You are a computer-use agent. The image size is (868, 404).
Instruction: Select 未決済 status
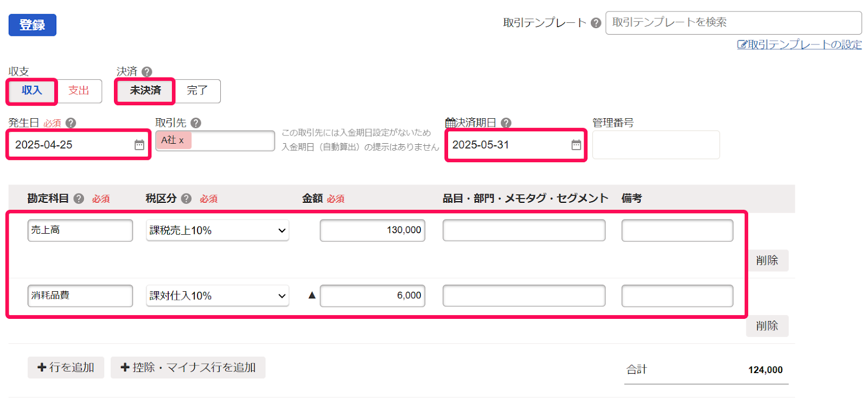point(145,91)
